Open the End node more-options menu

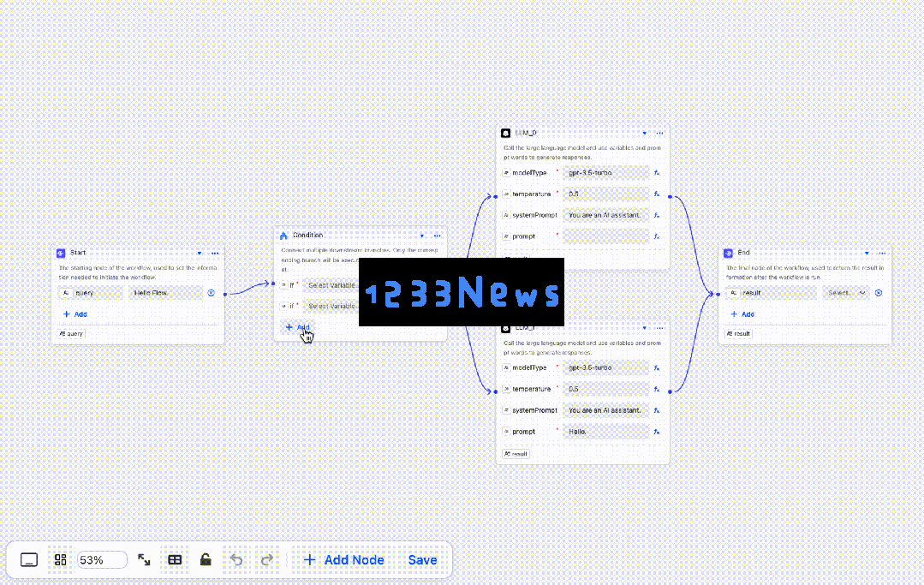(x=882, y=254)
